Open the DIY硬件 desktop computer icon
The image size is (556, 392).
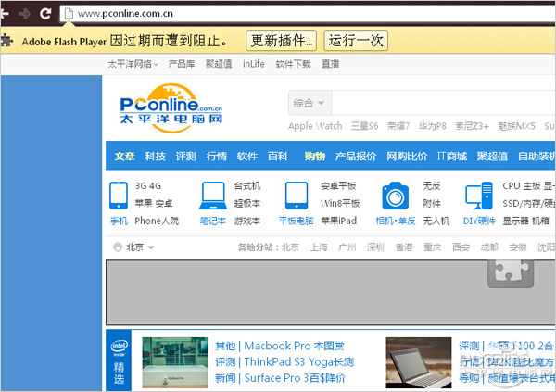[479, 196]
